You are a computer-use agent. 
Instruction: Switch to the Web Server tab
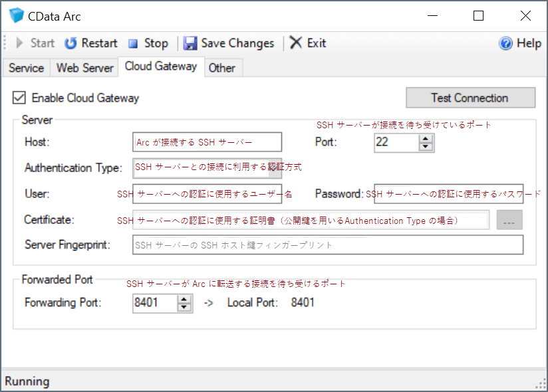pos(84,68)
